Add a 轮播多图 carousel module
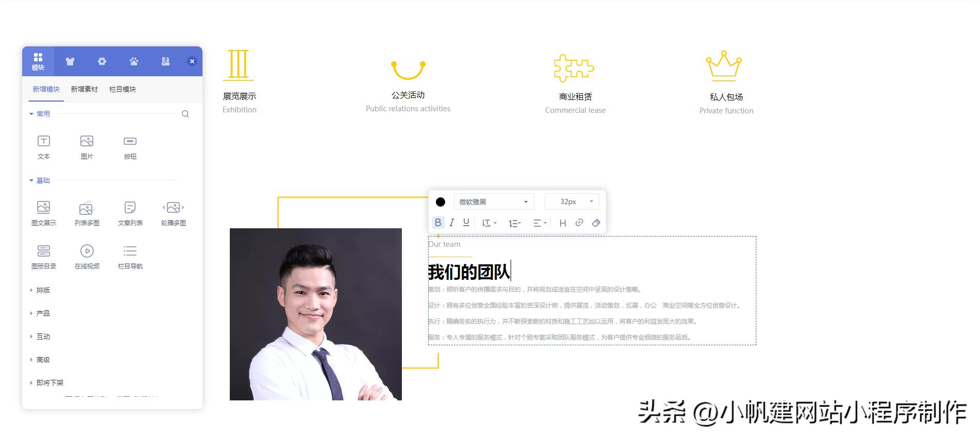The image size is (980, 438). pos(174,213)
